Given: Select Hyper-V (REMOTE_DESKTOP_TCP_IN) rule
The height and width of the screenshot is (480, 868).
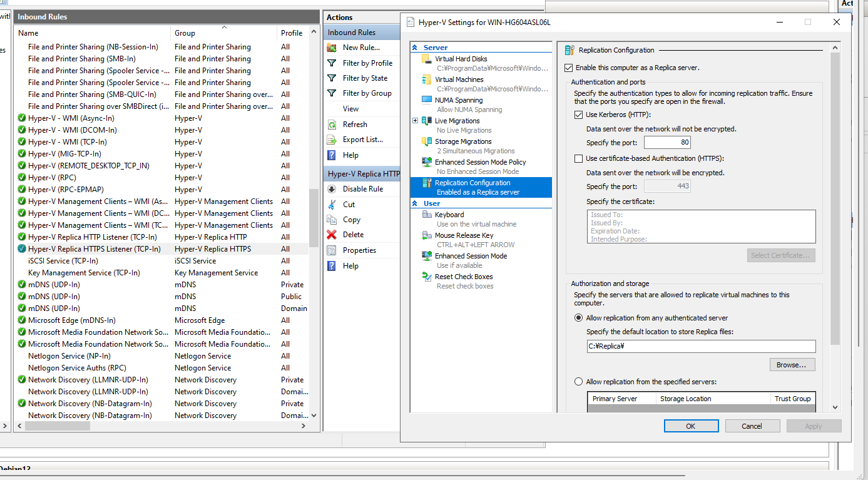Looking at the screenshot, I should pos(161,166).
